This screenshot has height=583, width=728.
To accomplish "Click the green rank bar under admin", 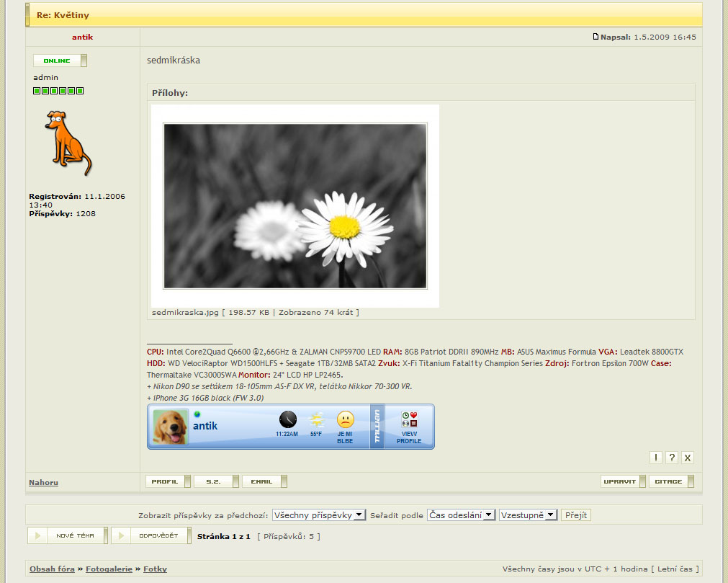I will pyautogui.click(x=58, y=91).
